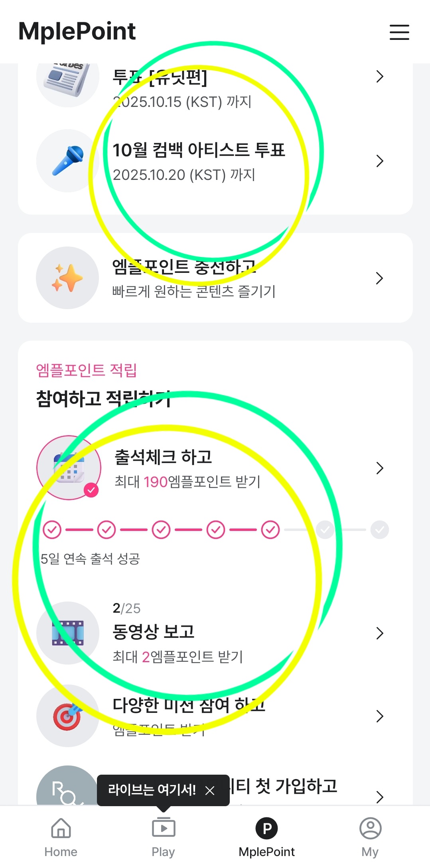Switch to the Home tab

pos(61,836)
